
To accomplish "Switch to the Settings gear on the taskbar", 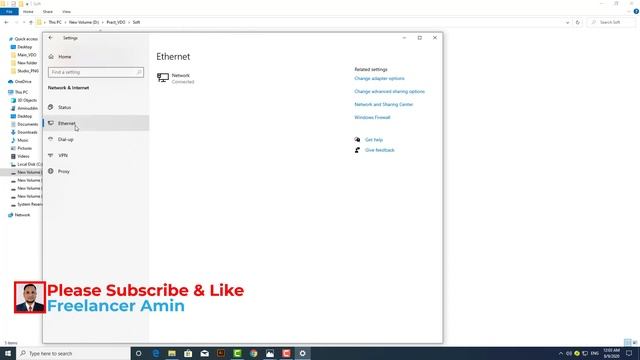I will click(302, 353).
